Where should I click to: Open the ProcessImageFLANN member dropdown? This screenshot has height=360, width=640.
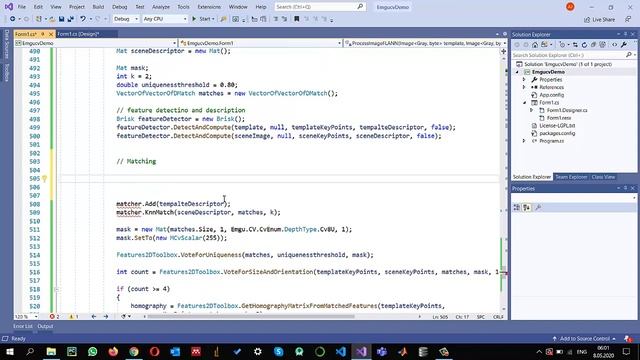tap(426, 43)
